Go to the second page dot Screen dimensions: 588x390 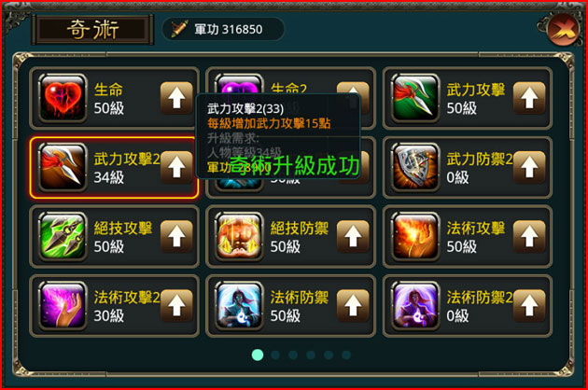click(275, 355)
